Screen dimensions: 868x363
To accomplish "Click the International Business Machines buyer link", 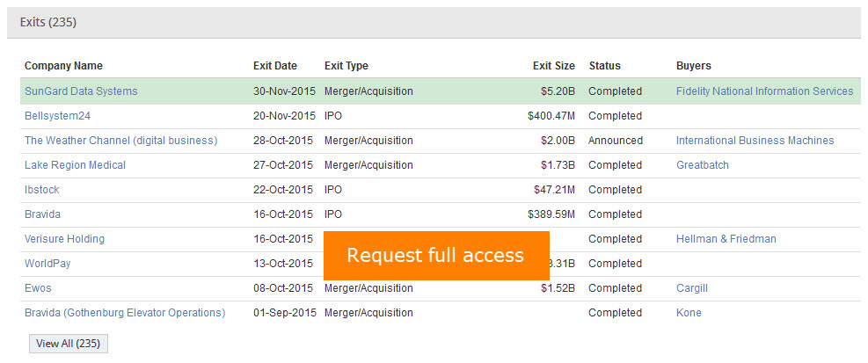I will 755,141.
